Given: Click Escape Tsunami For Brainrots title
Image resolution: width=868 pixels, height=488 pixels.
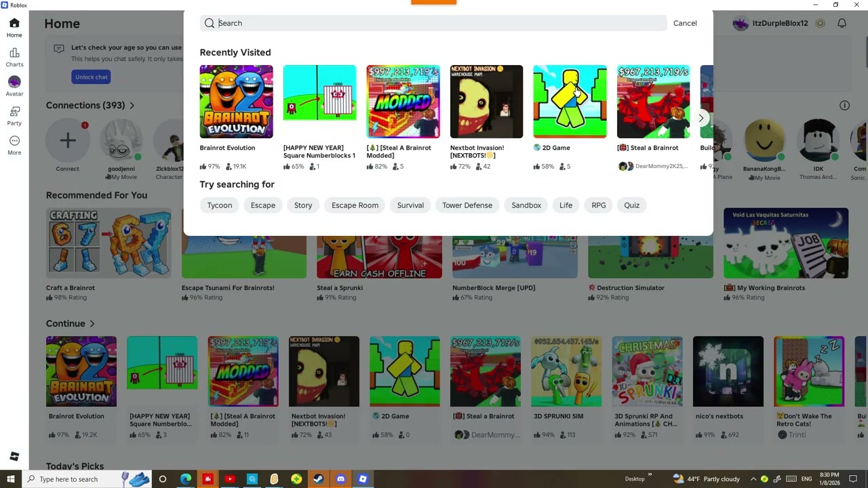Looking at the screenshot, I should (x=228, y=288).
